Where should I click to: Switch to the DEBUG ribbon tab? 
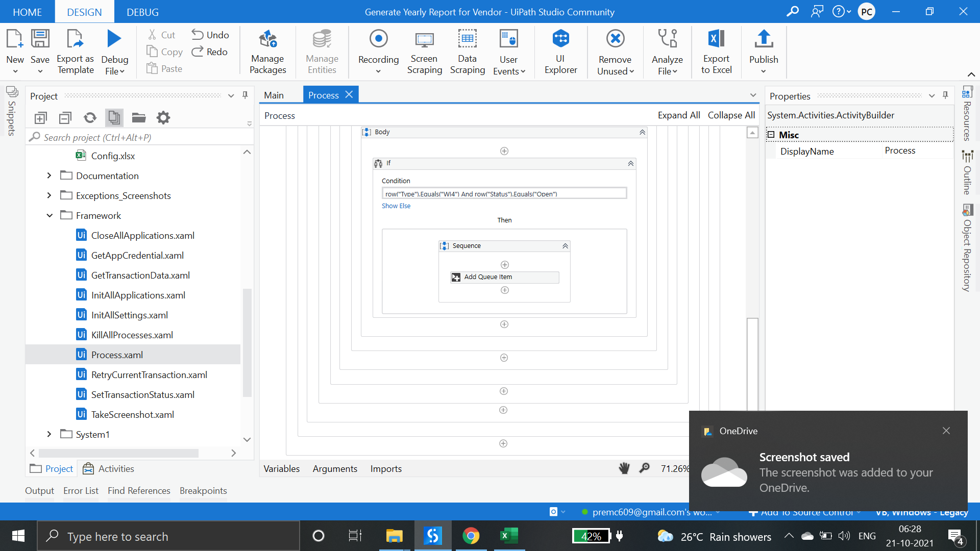[x=142, y=12]
